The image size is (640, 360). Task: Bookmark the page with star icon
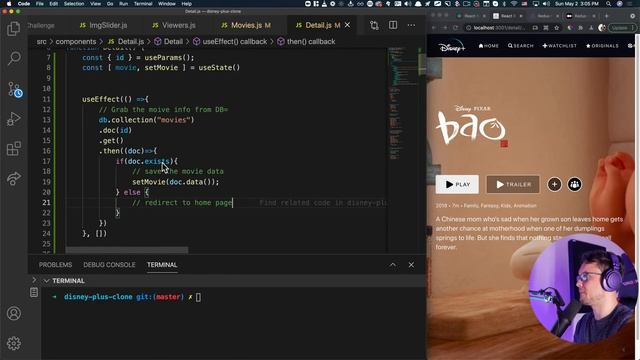click(x=556, y=28)
